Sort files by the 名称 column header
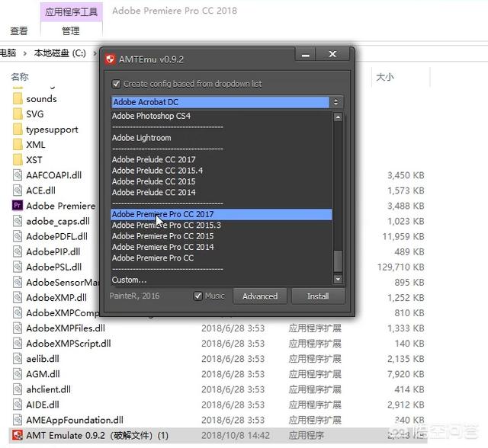This screenshot has height=448, width=488. (20, 77)
